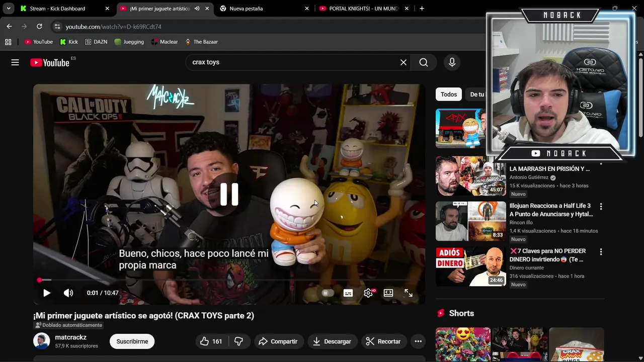The height and width of the screenshot is (362, 644).
Task: Close the Stream - Kick Dashboard tab
Action: click(x=107, y=9)
